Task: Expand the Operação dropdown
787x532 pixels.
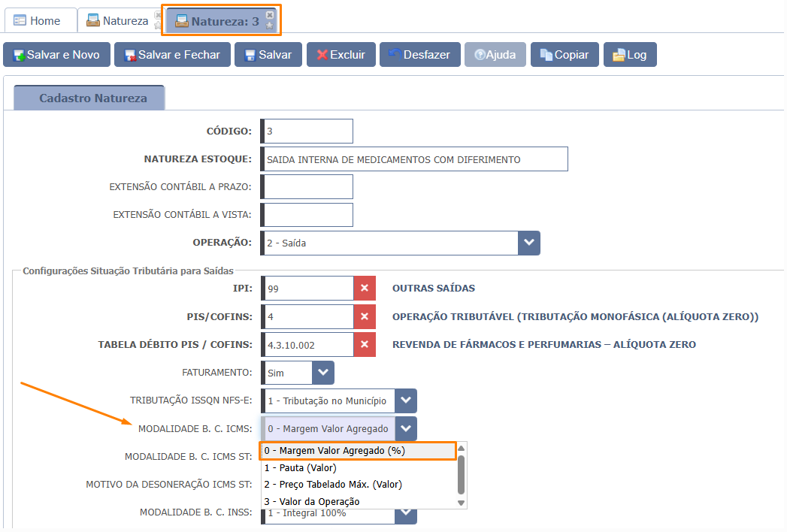Action: (x=529, y=243)
